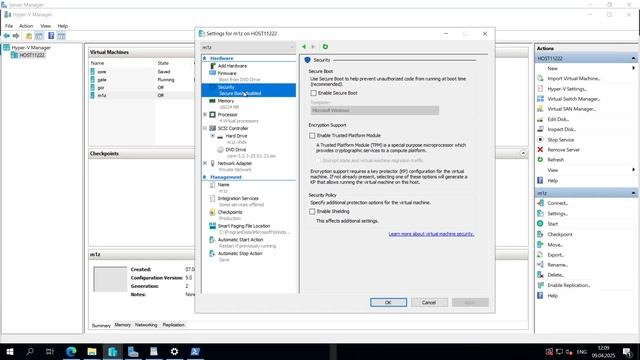Viewport: 640px width, 360px height.
Task: Click green refresh icon in Settings dialog
Action: point(325,47)
